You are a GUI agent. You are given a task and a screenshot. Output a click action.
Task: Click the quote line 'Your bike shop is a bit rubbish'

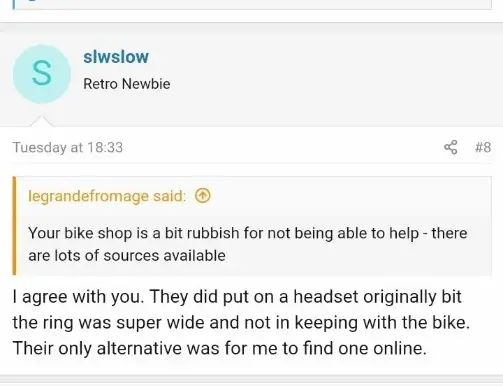[248, 233]
